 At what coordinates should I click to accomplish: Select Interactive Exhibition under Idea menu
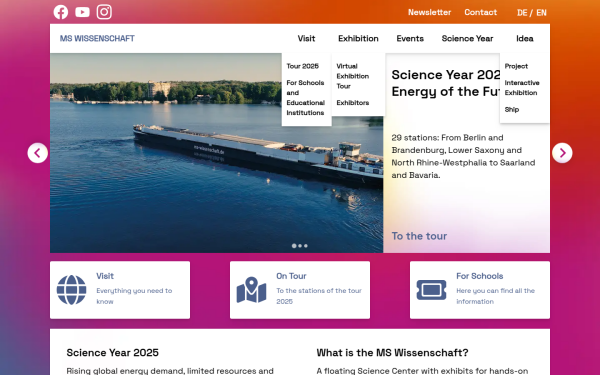pyautogui.click(x=522, y=88)
